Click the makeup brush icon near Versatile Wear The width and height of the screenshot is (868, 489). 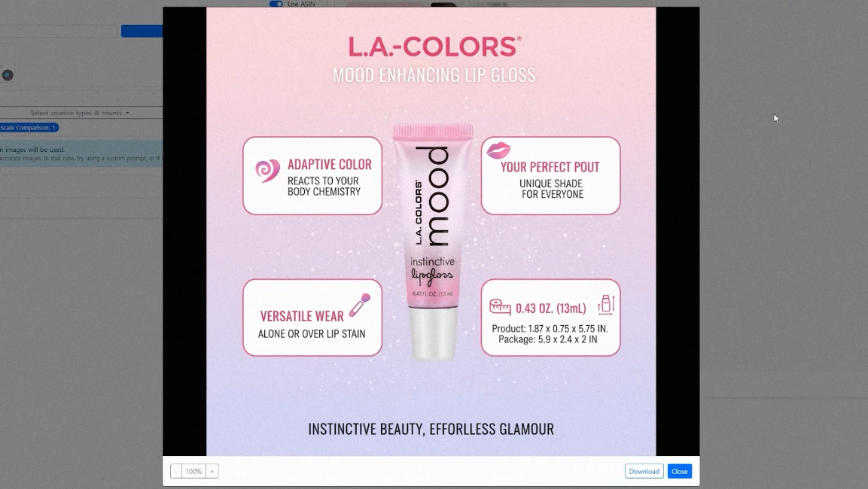pos(360,305)
